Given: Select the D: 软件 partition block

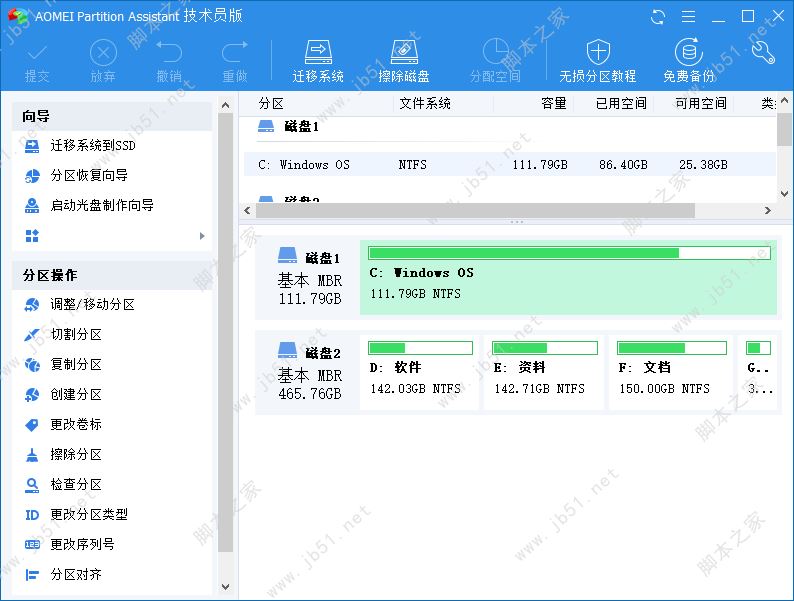Looking at the screenshot, I should 420,372.
